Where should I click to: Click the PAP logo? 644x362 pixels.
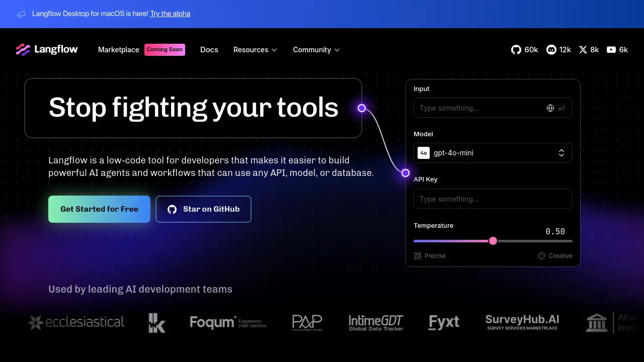tap(307, 322)
